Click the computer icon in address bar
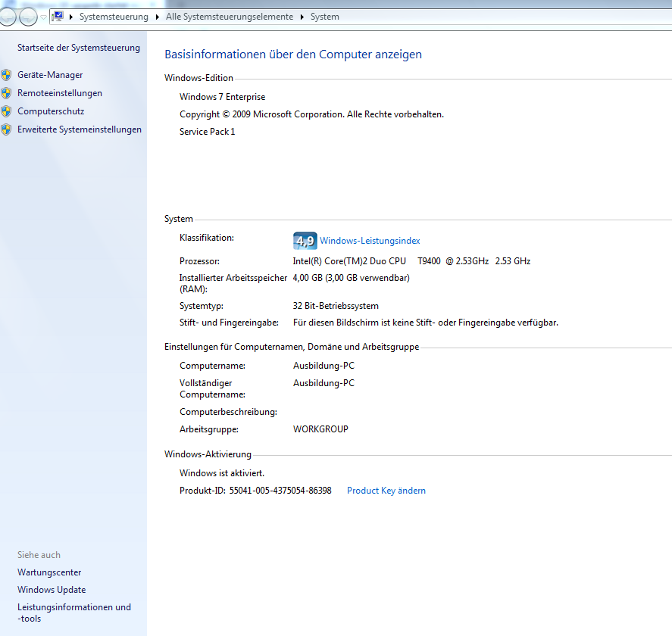672x636 pixels. [58, 16]
